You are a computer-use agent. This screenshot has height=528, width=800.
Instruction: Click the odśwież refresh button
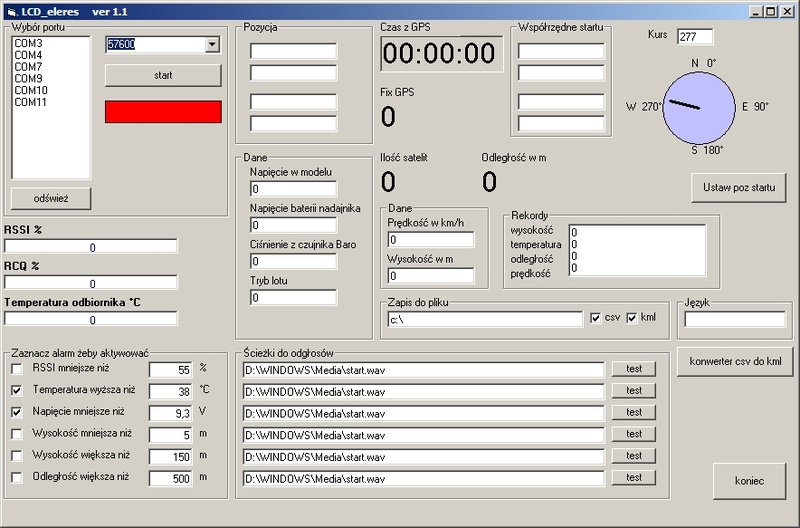click(51, 198)
